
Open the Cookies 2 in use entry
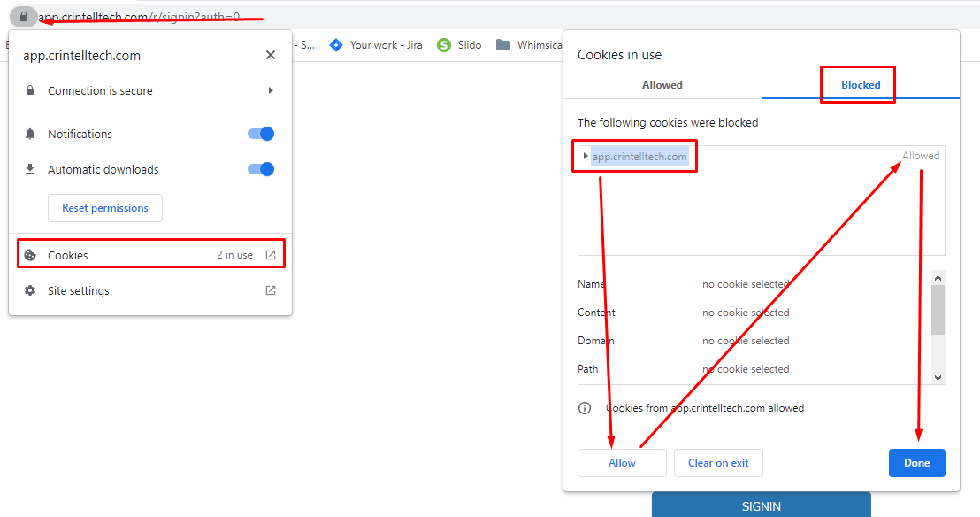150,255
